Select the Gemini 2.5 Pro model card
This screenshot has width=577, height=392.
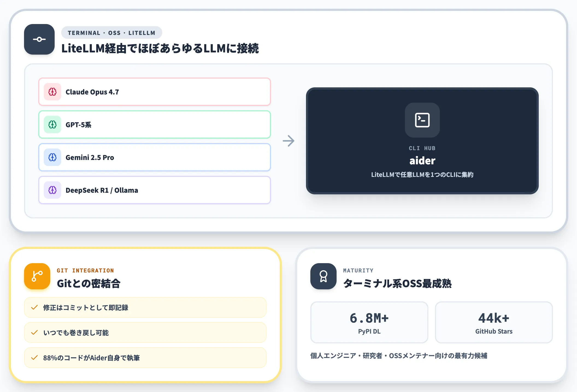click(x=155, y=157)
